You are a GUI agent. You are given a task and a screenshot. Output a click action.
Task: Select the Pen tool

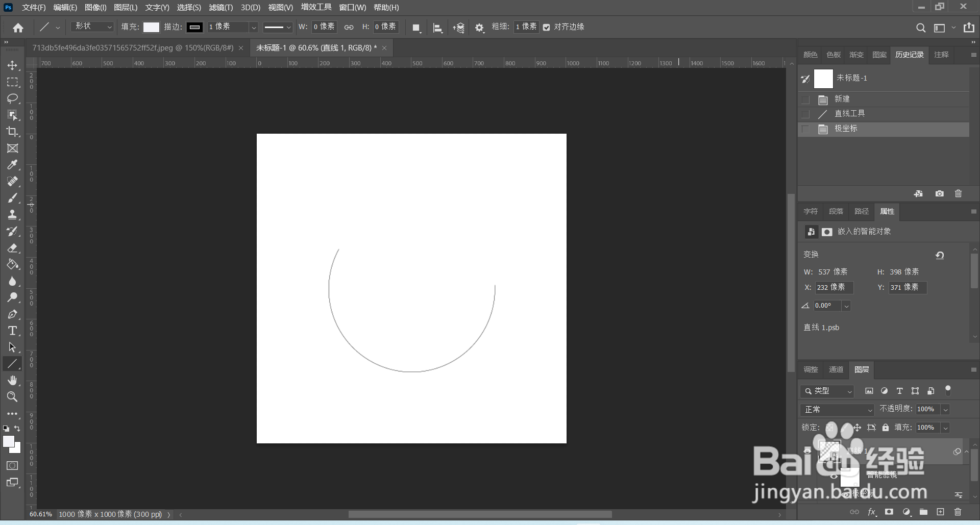[12, 314]
